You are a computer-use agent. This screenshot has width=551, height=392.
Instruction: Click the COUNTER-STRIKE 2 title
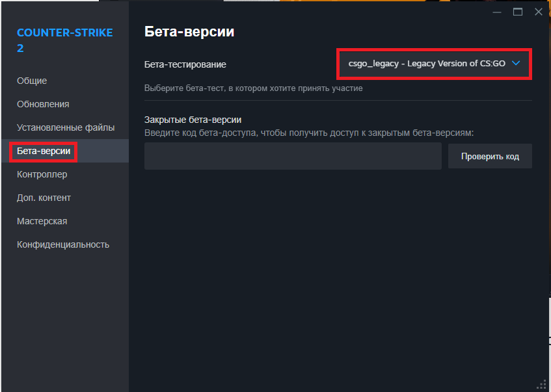point(64,40)
